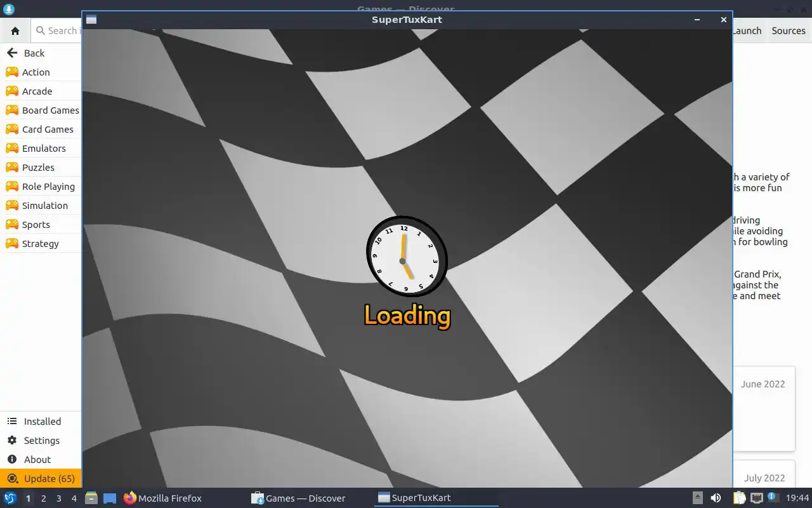Focus the Discover search field
The width and height of the screenshot is (812, 508).
pyautogui.click(x=56, y=30)
